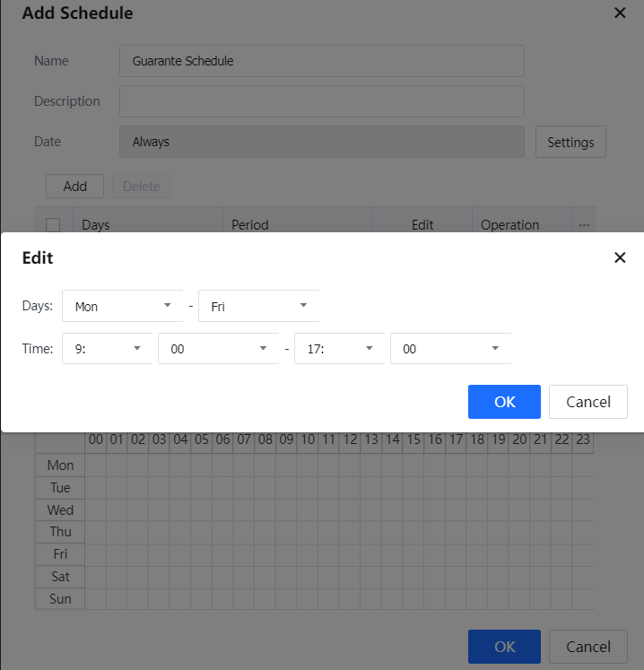Image resolution: width=644 pixels, height=670 pixels.
Task: Expand the start hour dropdown showing 9:
Action: tap(108, 349)
